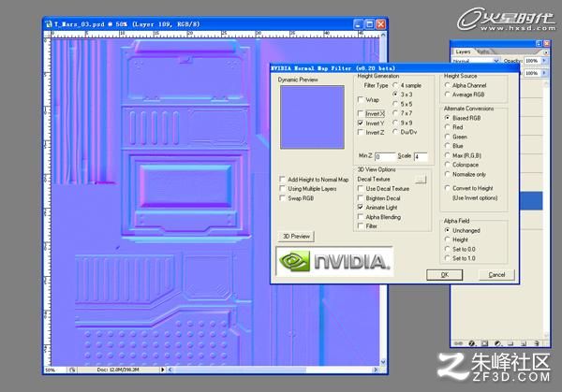Viewport: 562px width, 392px height.
Task: Set Alpha Field to Unchanged
Action: pyautogui.click(x=447, y=230)
